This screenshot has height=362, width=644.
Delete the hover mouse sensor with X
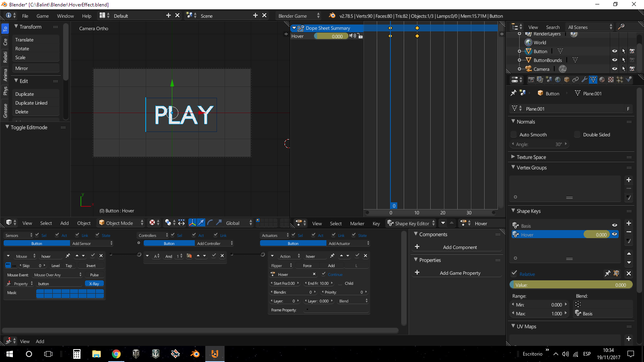click(x=101, y=256)
